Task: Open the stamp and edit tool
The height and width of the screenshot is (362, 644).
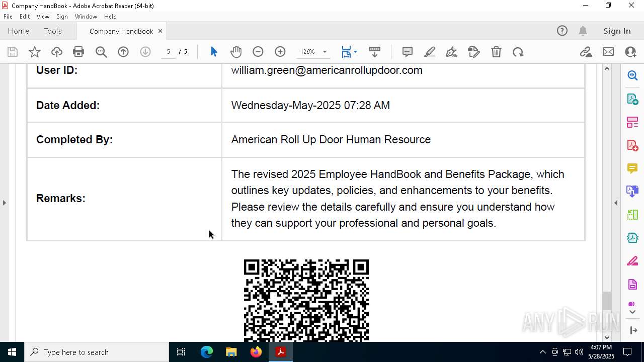Action: (474, 52)
